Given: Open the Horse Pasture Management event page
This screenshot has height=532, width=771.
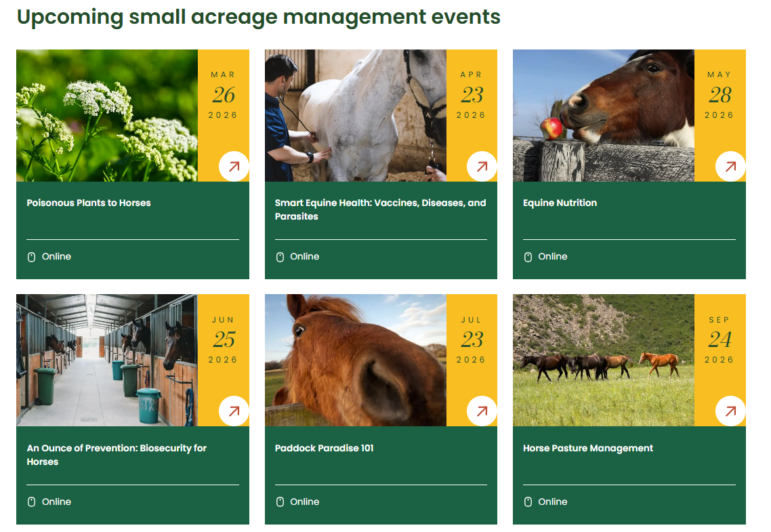Looking at the screenshot, I should pyautogui.click(x=587, y=447).
